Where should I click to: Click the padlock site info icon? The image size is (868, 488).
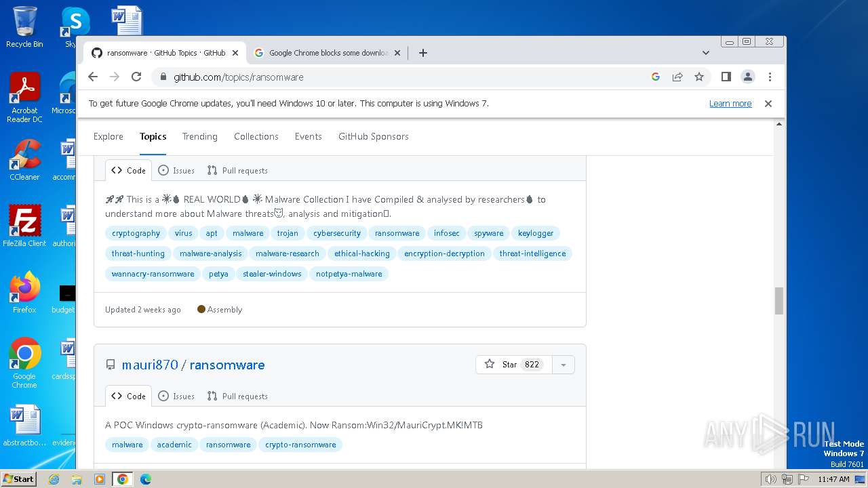point(163,77)
